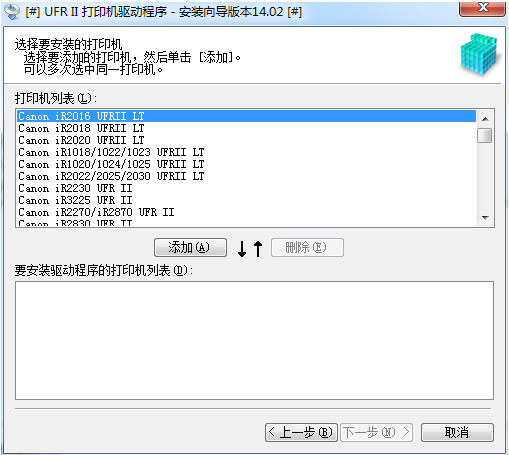This screenshot has height=455, width=509.
Task: Select Canon iR2230 UFR II
Action: [246, 188]
